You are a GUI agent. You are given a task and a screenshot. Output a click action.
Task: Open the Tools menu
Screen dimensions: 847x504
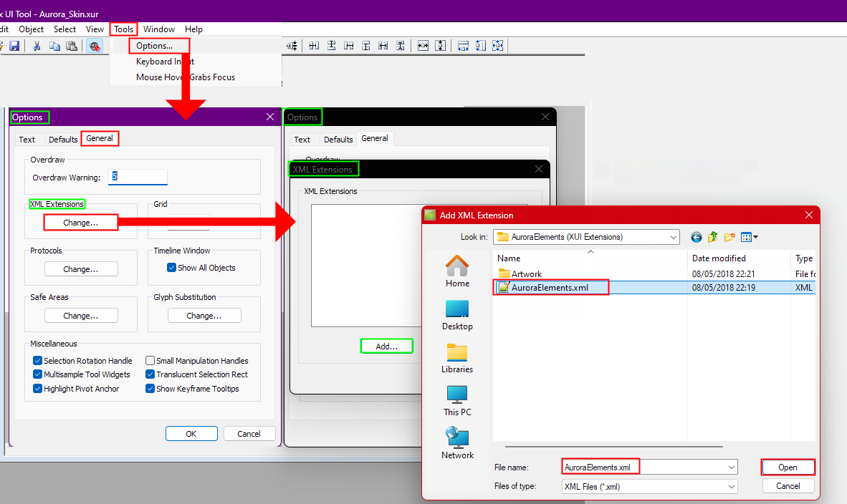tap(124, 29)
